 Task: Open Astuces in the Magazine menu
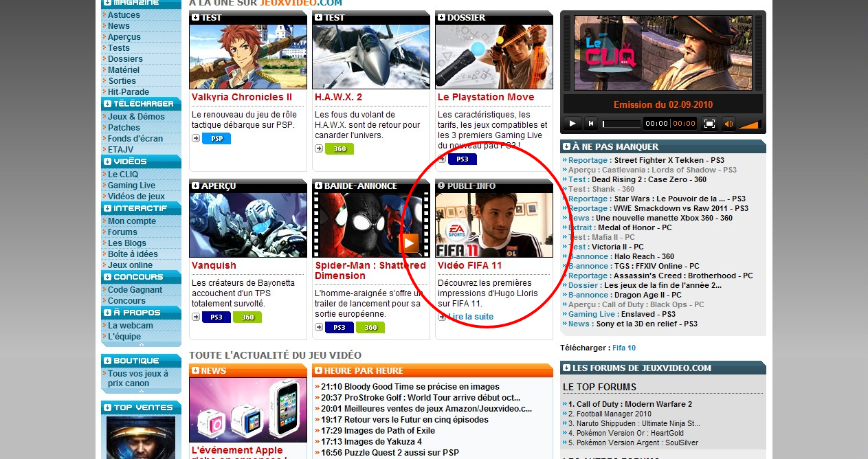click(x=124, y=15)
